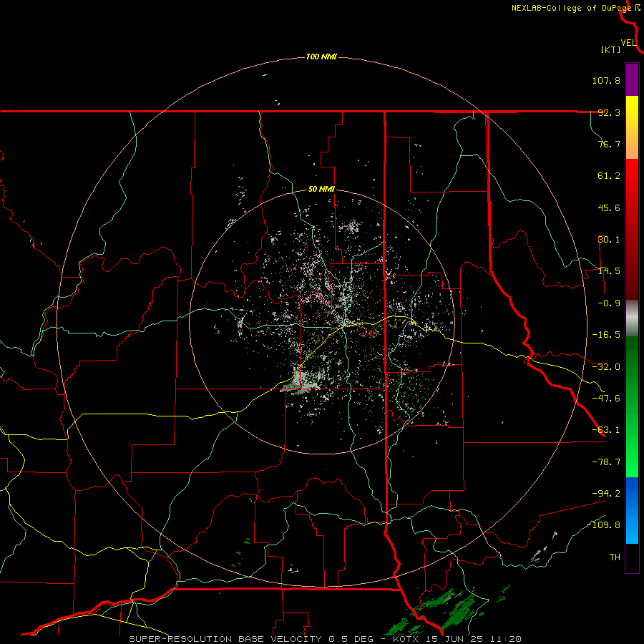Click the 50 NMI range ring label
Viewport: 644px width, 644px height.
click(321, 190)
